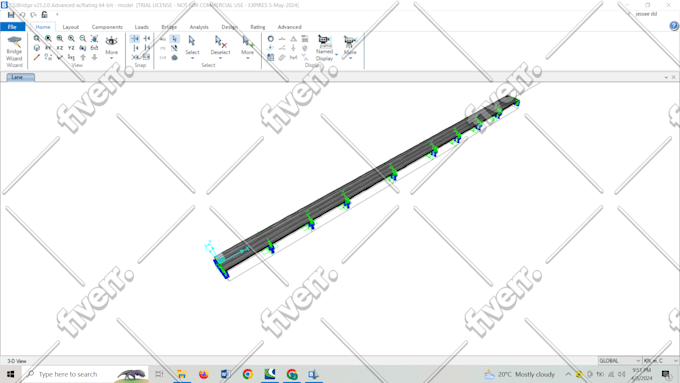Expand More options in Display group
The height and width of the screenshot is (383, 680).
350,48
